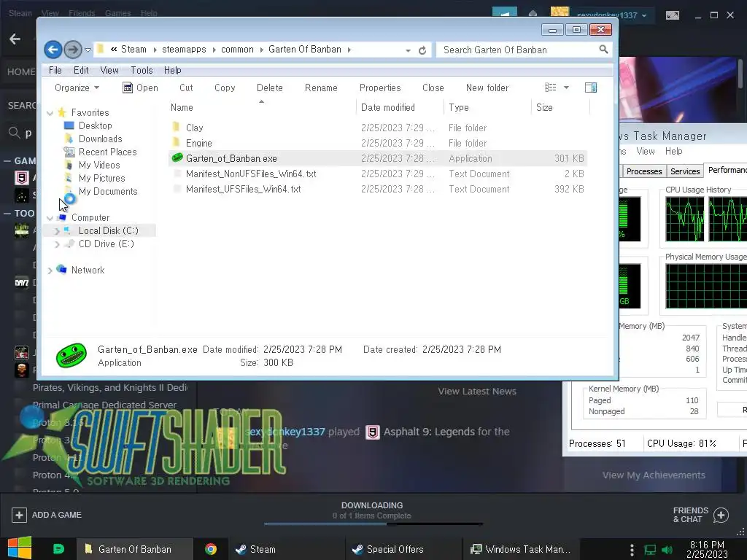Collapse the Computer tree section
The width and height of the screenshot is (747, 560).
coord(50,218)
